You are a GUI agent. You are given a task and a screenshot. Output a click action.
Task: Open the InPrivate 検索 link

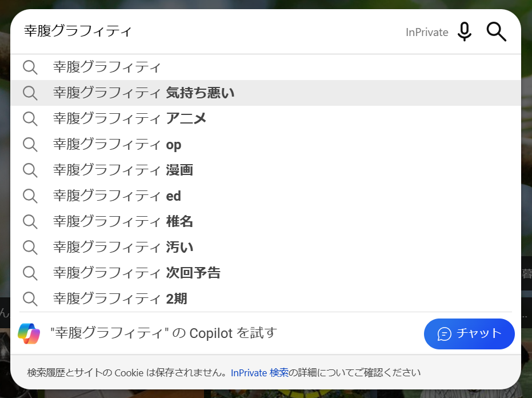(259, 373)
